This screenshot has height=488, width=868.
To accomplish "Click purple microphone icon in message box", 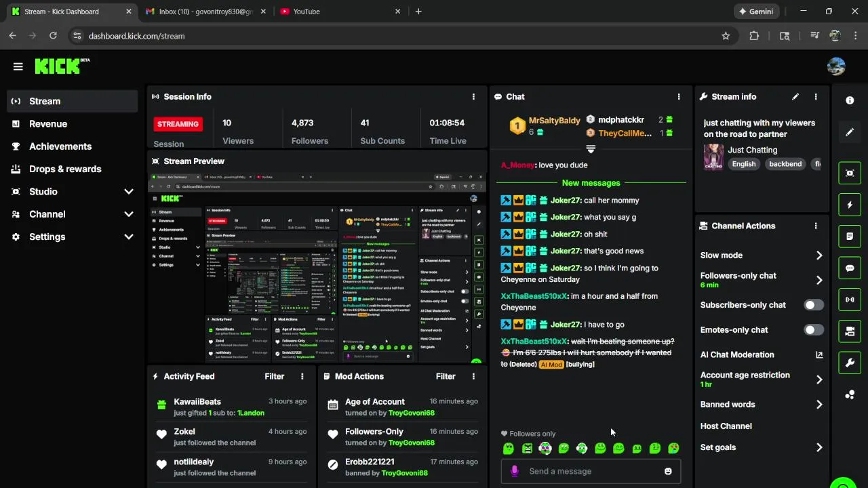I will [515, 472].
